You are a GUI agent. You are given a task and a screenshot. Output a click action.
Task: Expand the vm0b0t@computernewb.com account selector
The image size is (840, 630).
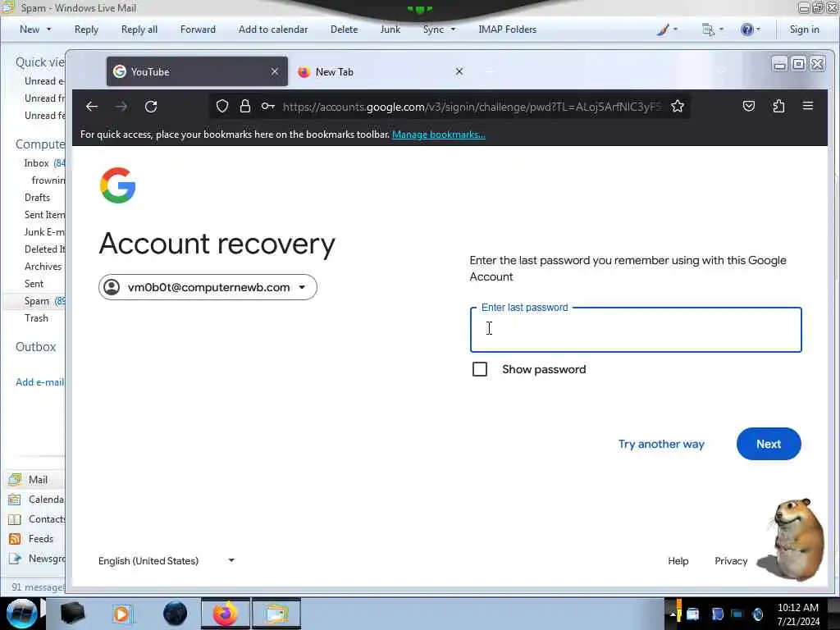pyautogui.click(x=208, y=287)
